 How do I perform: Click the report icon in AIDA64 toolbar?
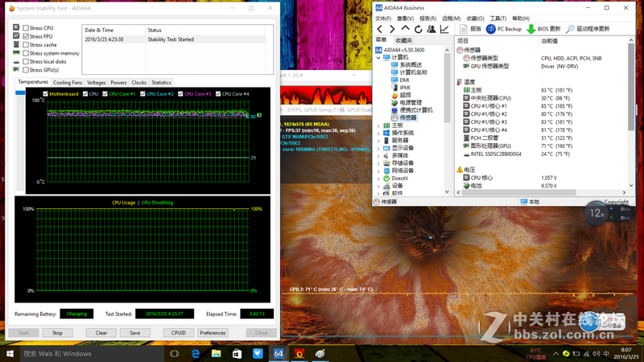(464, 29)
